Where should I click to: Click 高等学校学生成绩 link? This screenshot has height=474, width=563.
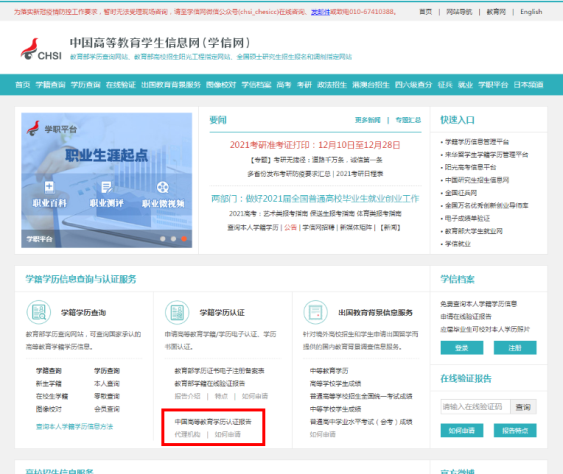coord(335,384)
